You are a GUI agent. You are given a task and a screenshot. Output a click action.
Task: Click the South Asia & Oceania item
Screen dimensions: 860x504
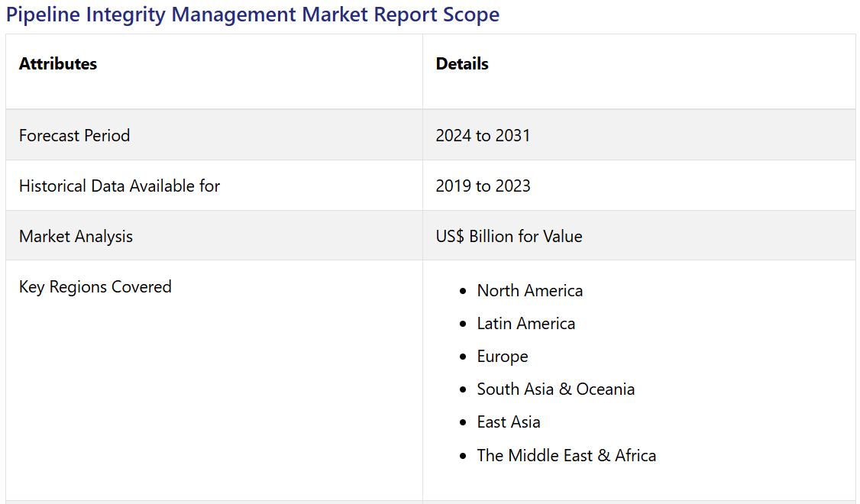555,389
